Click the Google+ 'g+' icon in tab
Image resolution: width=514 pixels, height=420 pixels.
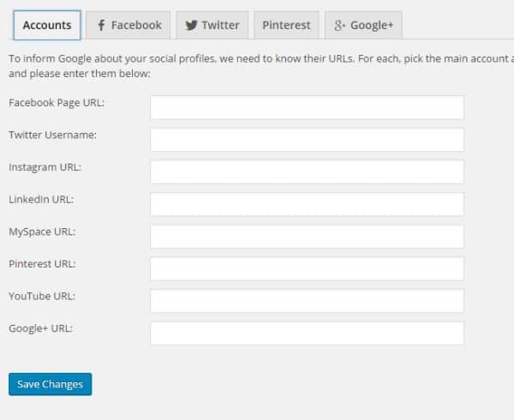pyautogui.click(x=340, y=26)
